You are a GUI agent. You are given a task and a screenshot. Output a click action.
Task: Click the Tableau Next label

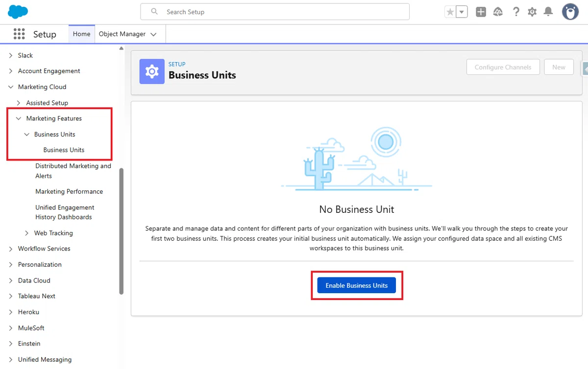(37, 296)
